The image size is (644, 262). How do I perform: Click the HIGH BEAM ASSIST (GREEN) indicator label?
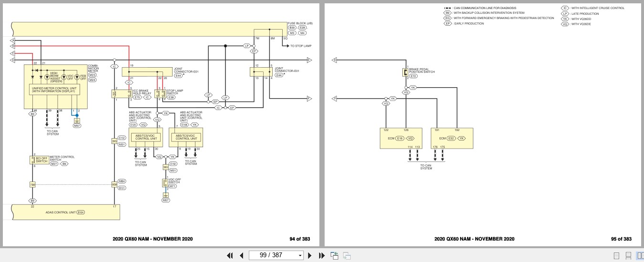point(56,78)
